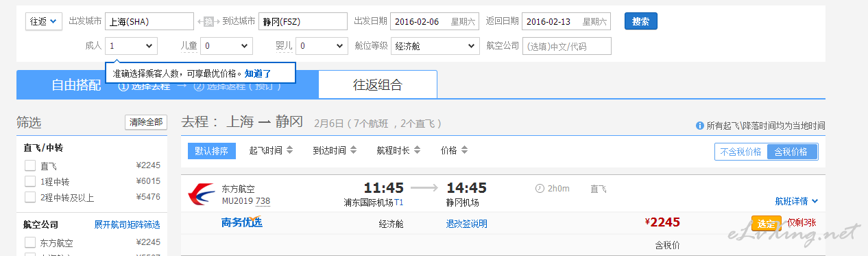The image size is (868, 256).
Task: Check the 直飞 direct flight filter
Action: click(29, 165)
